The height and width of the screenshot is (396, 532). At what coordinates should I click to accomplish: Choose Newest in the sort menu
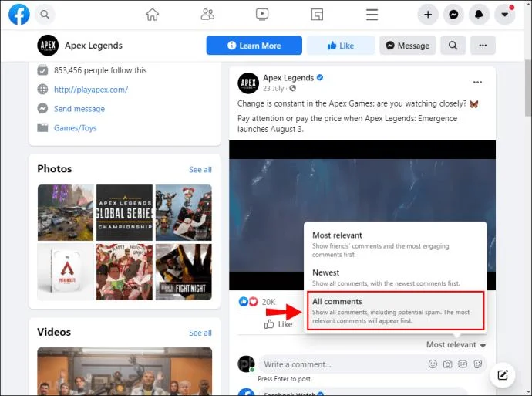tap(396, 277)
